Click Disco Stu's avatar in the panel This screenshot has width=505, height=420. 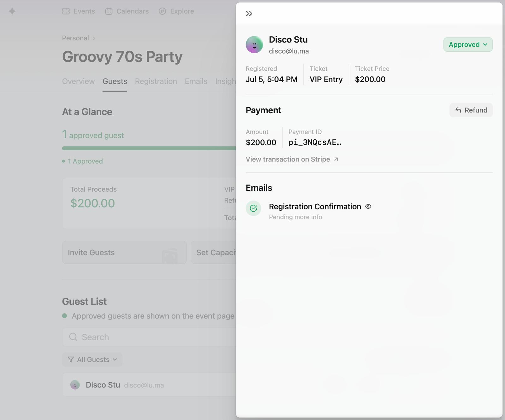point(254,44)
